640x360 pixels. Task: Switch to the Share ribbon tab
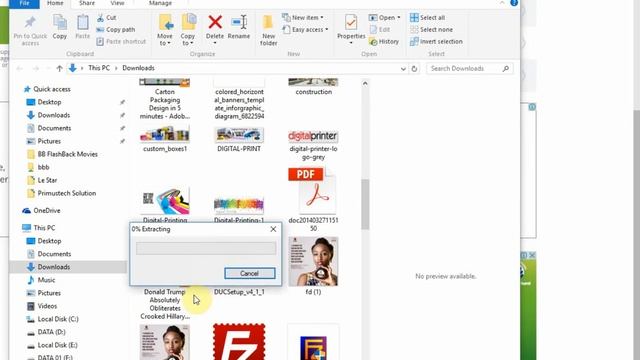click(87, 3)
